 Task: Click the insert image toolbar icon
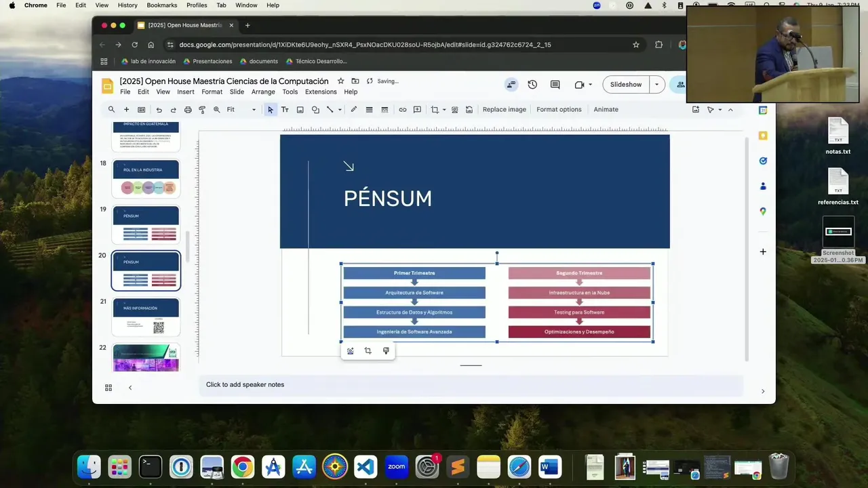(x=300, y=109)
